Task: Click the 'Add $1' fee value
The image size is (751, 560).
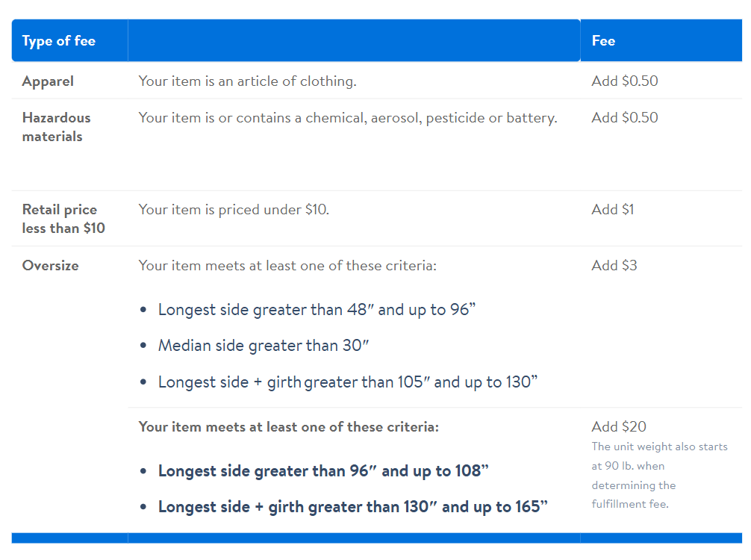Action: tap(613, 209)
